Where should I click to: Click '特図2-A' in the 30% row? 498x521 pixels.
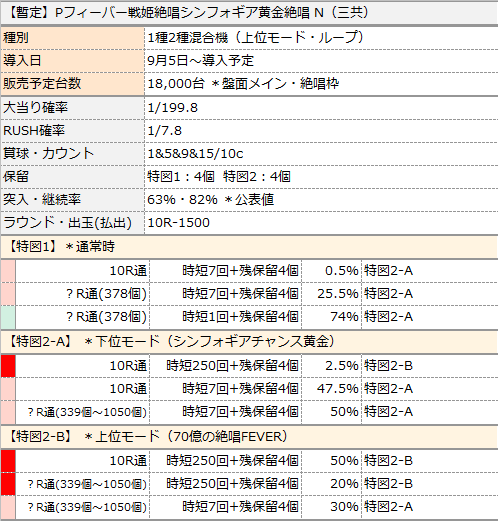point(389,507)
